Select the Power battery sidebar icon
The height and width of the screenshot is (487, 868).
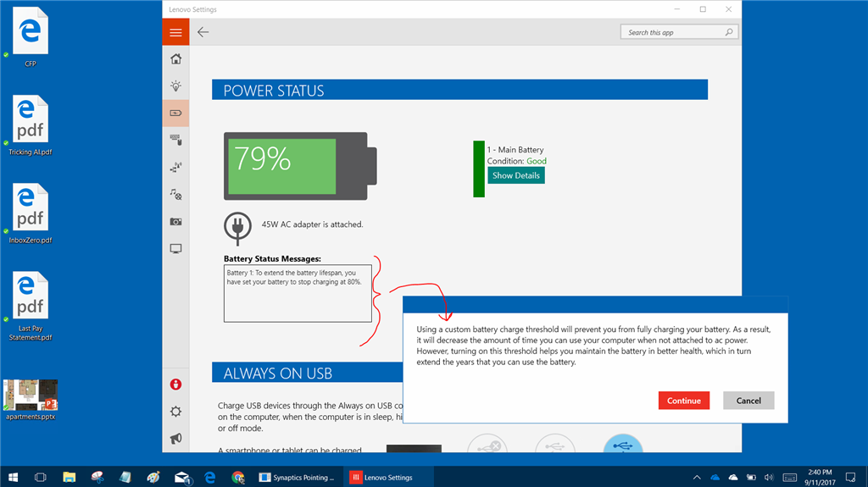coord(176,113)
